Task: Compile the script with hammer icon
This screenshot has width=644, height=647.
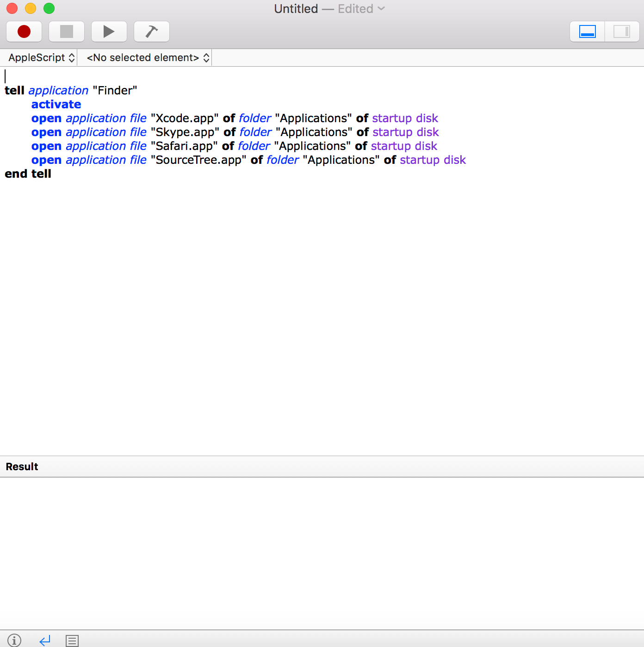Action: click(152, 31)
